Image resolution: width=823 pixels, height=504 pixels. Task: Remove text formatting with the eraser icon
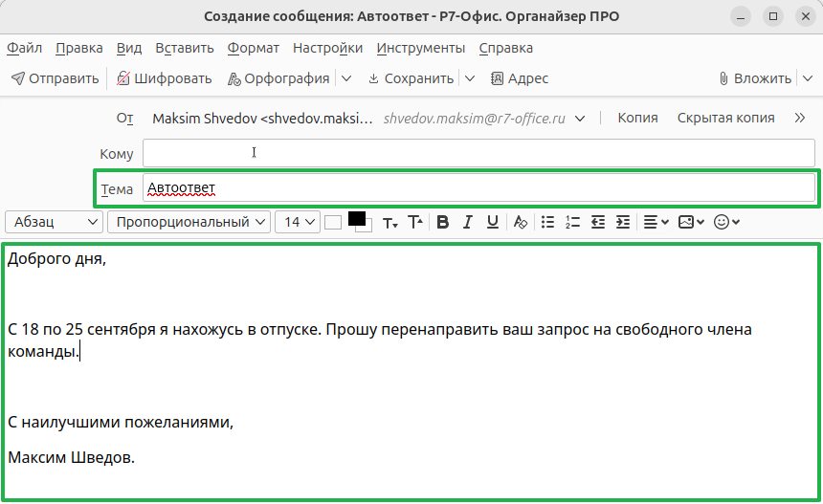520,222
